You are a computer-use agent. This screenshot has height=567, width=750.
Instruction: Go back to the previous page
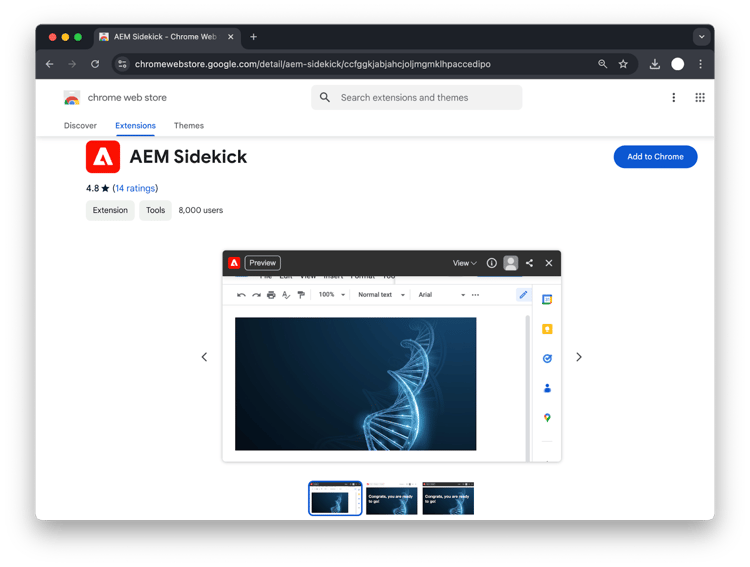[x=50, y=64]
